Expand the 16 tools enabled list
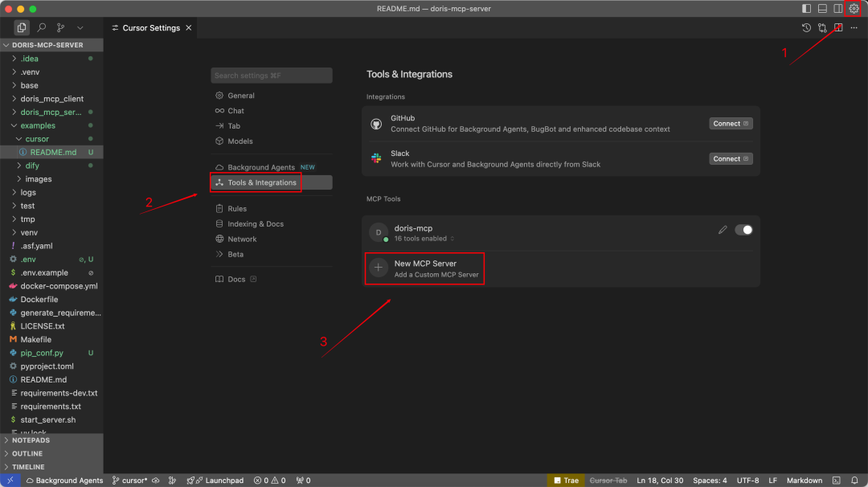Viewport: 868px width, 487px height. point(424,239)
